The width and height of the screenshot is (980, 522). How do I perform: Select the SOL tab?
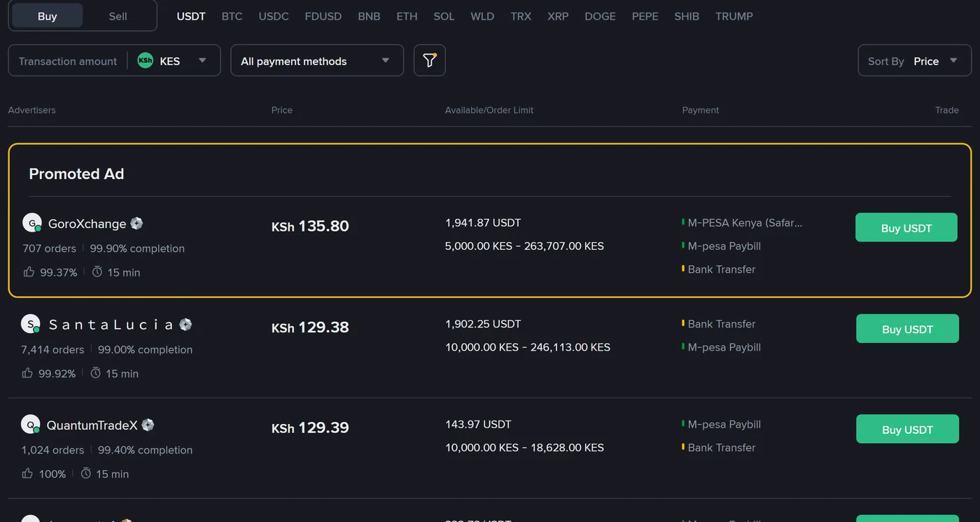click(x=444, y=16)
